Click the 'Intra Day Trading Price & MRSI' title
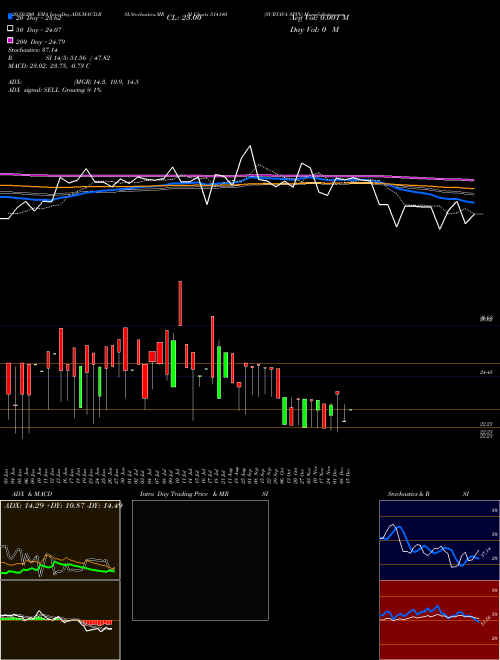Image resolution: width=500 pixels, height=660 pixels. (x=204, y=494)
